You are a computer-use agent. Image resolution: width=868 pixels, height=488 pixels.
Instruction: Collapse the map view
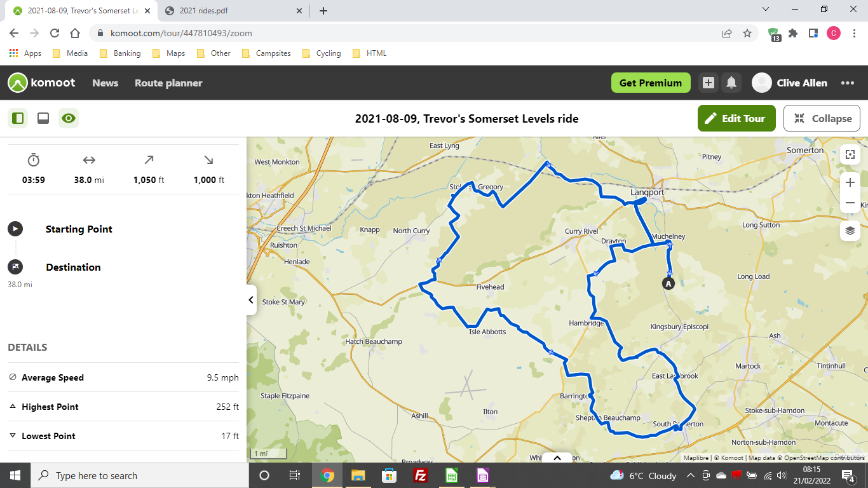822,118
